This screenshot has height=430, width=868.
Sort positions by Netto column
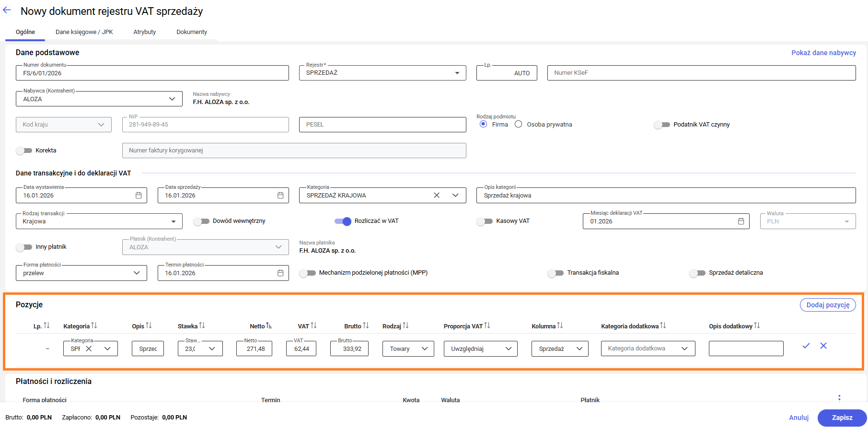pos(269,326)
